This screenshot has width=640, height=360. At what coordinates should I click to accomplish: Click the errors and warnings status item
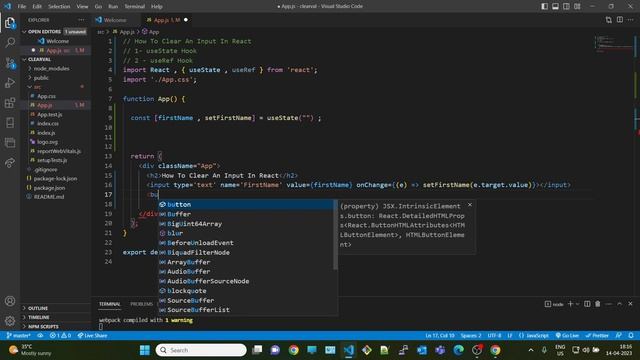[60, 336]
